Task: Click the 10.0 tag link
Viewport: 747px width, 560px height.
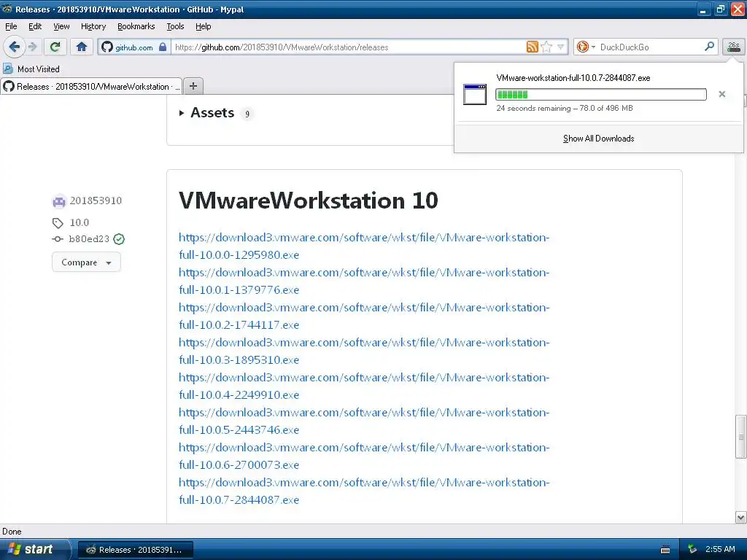Action: (79, 222)
